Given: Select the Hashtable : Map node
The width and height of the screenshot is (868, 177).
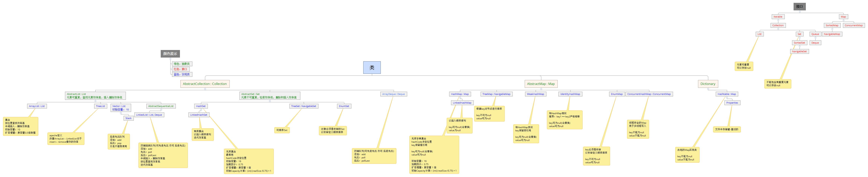Looking at the screenshot, I should click(727, 94).
